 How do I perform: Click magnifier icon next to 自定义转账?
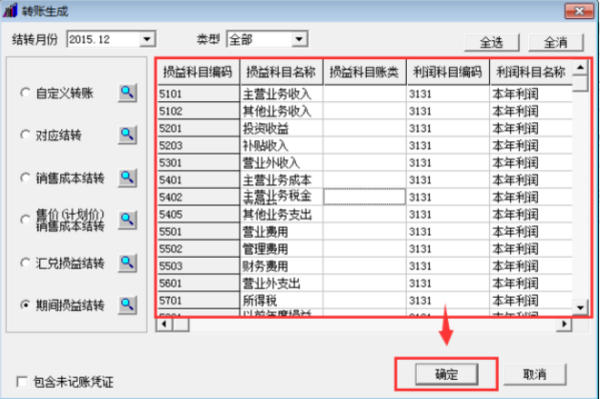coord(127,93)
